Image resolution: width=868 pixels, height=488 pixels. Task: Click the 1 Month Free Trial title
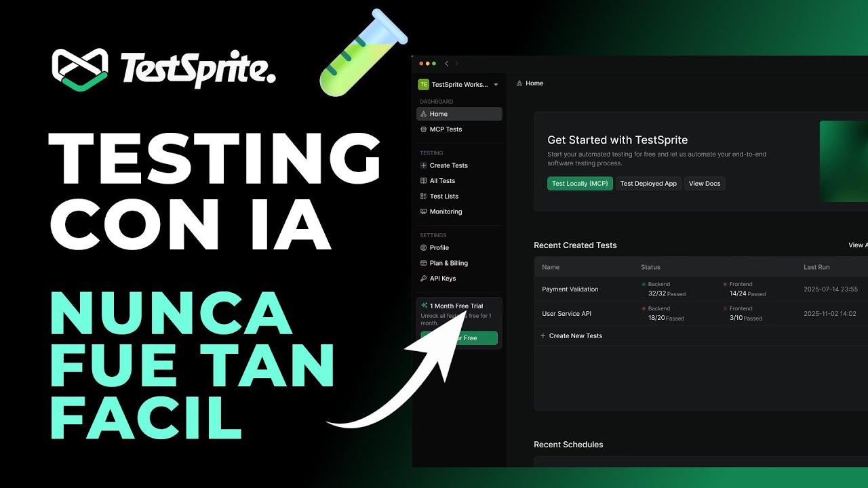pyautogui.click(x=456, y=306)
